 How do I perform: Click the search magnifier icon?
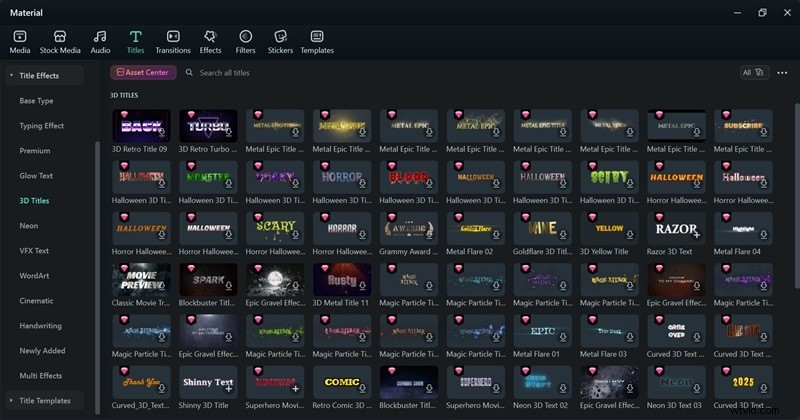click(x=189, y=72)
